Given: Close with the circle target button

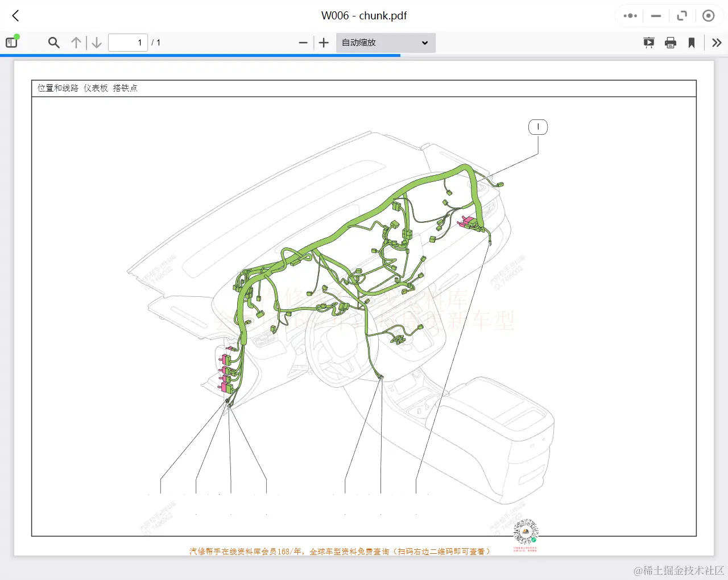Looking at the screenshot, I should (708, 16).
